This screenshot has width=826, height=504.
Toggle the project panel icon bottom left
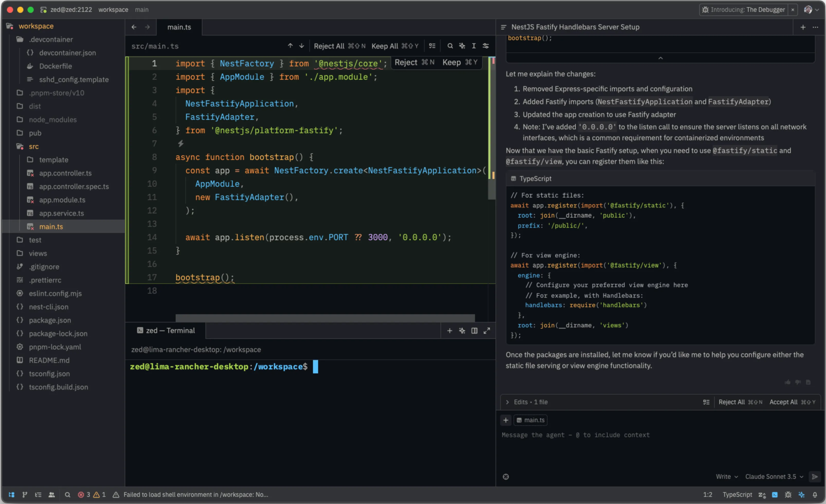point(11,495)
